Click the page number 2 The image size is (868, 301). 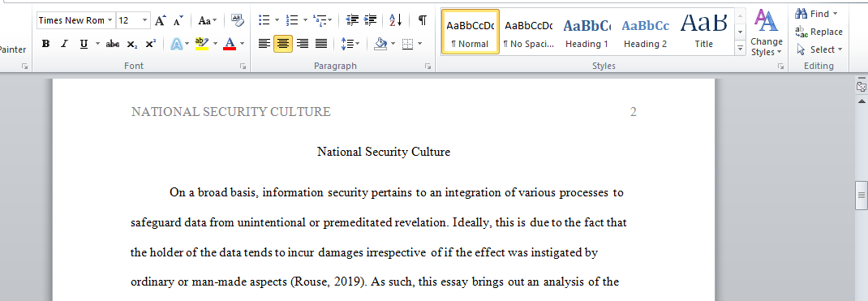[x=634, y=112]
